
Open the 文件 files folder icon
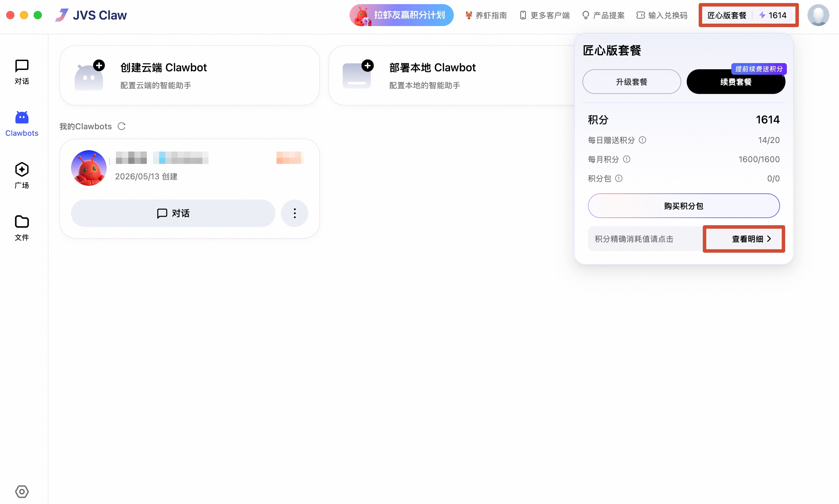(x=22, y=222)
